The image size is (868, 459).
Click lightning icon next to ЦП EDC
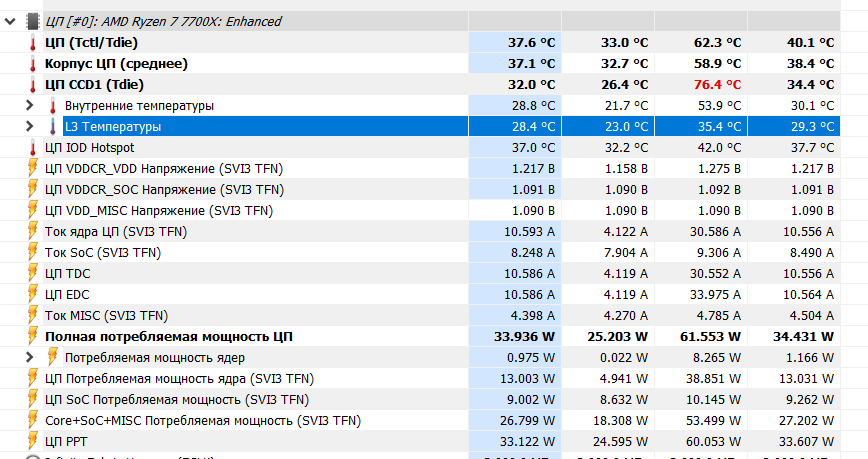pos(32,294)
